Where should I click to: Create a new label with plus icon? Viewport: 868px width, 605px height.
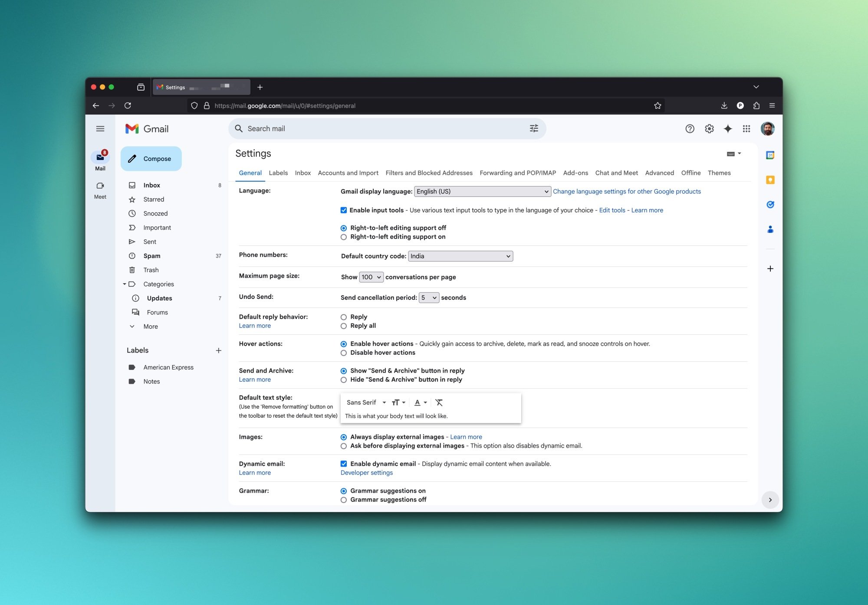tap(219, 350)
